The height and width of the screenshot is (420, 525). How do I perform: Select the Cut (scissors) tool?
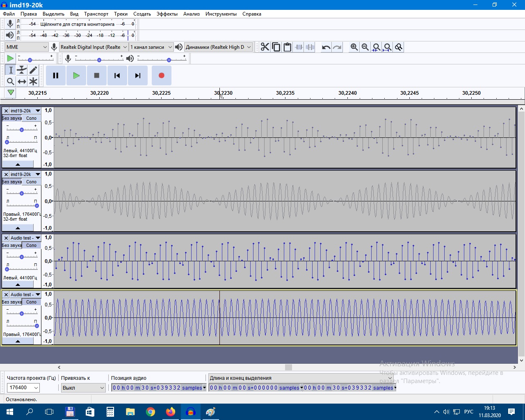point(265,47)
